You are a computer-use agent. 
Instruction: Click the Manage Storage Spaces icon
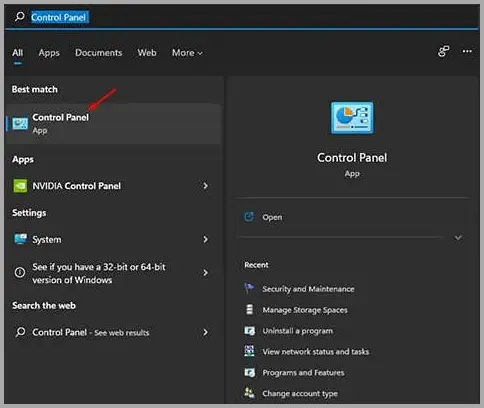(249, 309)
